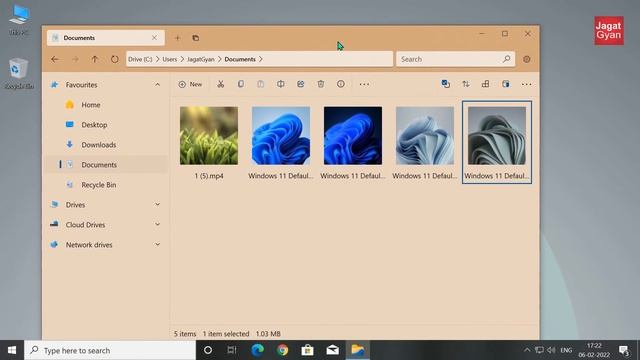The width and height of the screenshot is (640, 360).
Task: Select the dark blue bloom wallpaper thumbnail
Action: (x=353, y=136)
